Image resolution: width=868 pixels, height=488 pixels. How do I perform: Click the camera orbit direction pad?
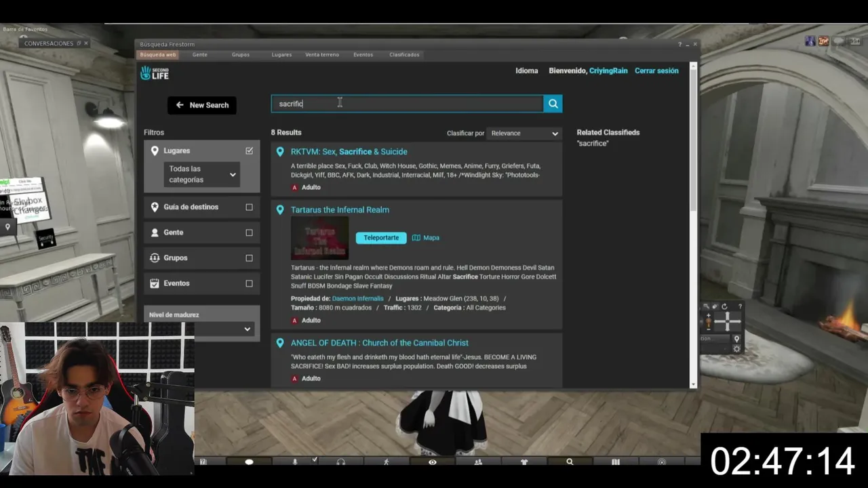(x=727, y=321)
